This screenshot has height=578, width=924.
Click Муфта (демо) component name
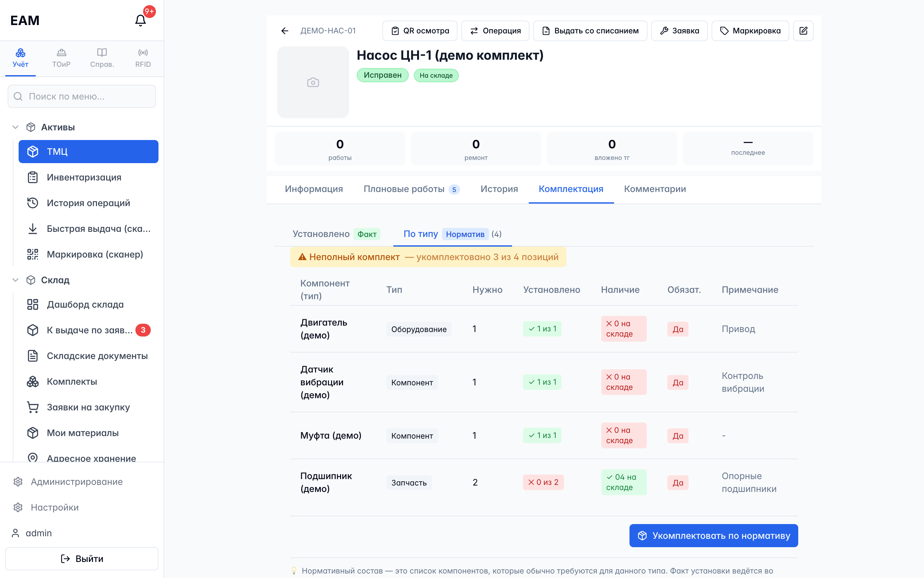331,435
